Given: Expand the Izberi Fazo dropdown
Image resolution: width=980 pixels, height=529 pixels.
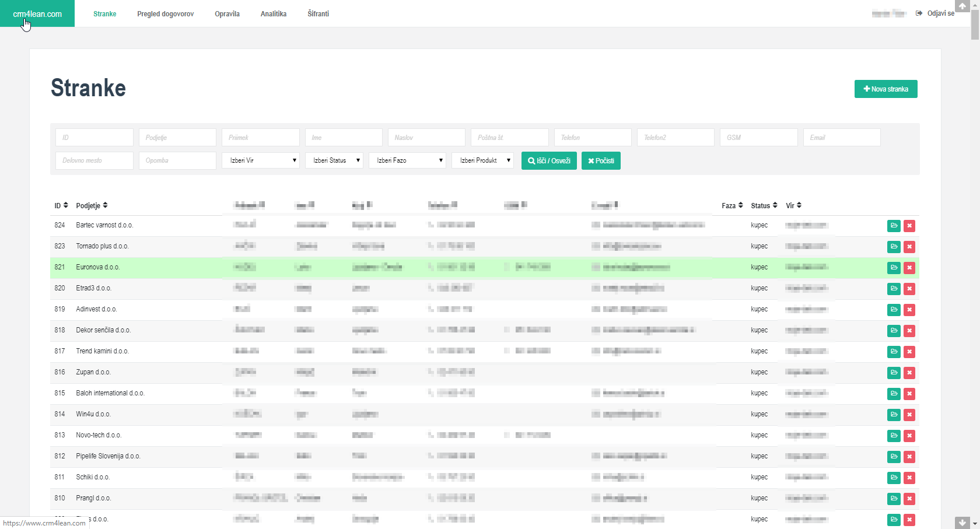Looking at the screenshot, I should 408,160.
